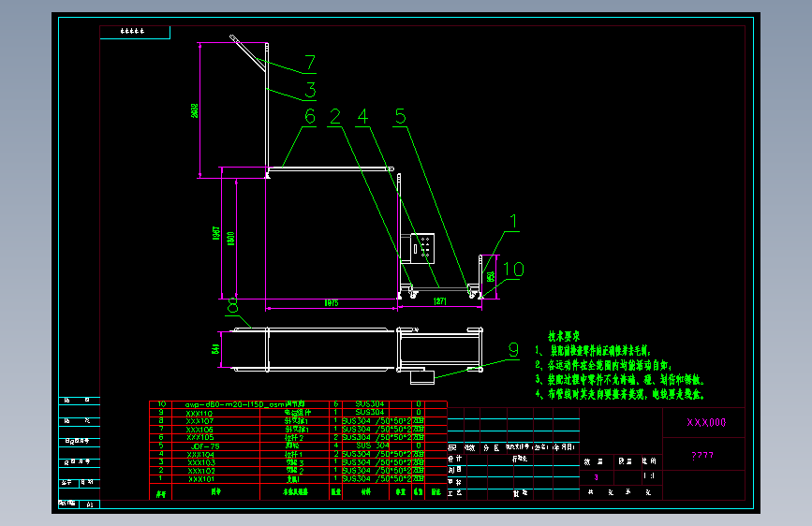Select rotated balloon label 8 above the plan view
The height and width of the screenshot is (526, 812).
click(x=233, y=305)
